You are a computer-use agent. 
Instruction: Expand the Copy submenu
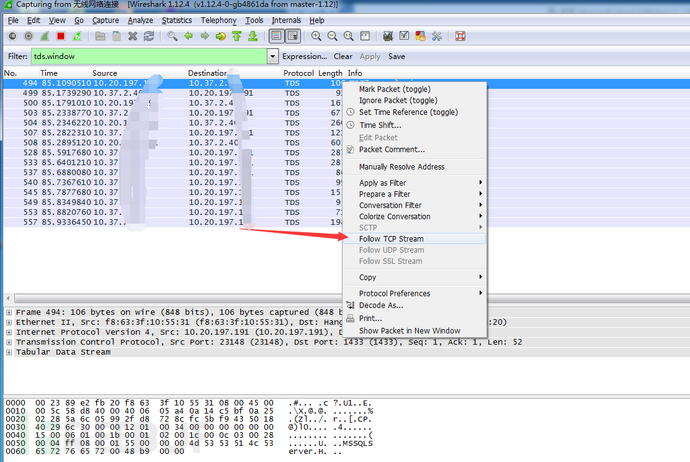(x=415, y=277)
